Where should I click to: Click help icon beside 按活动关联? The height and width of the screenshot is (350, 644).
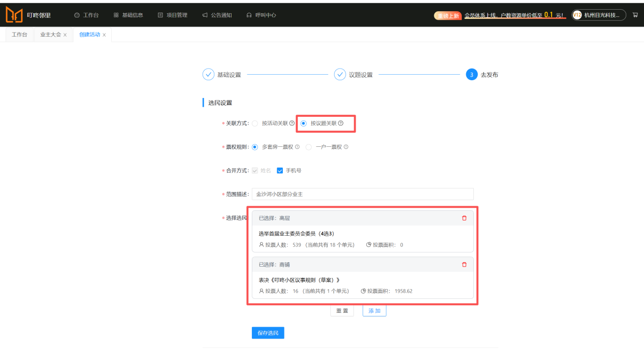pyautogui.click(x=292, y=123)
